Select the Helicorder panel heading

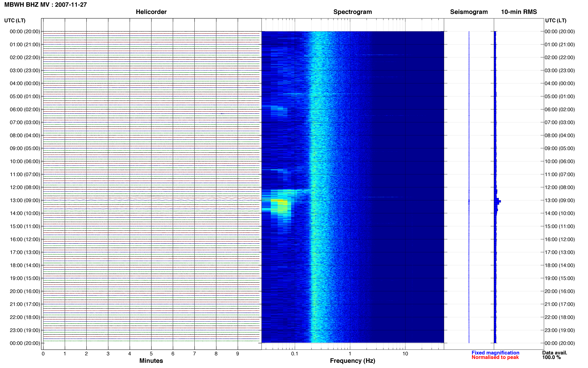tap(151, 12)
